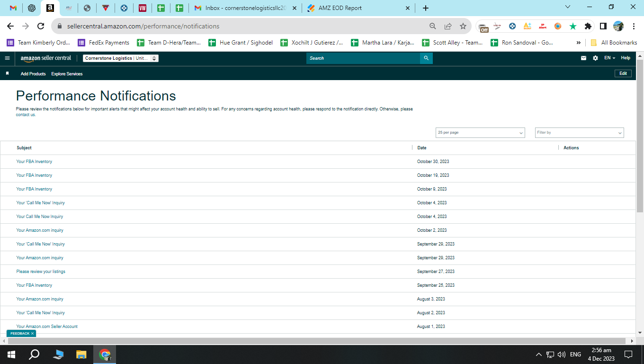Bookmark this page with the star icon

tap(463, 26)
